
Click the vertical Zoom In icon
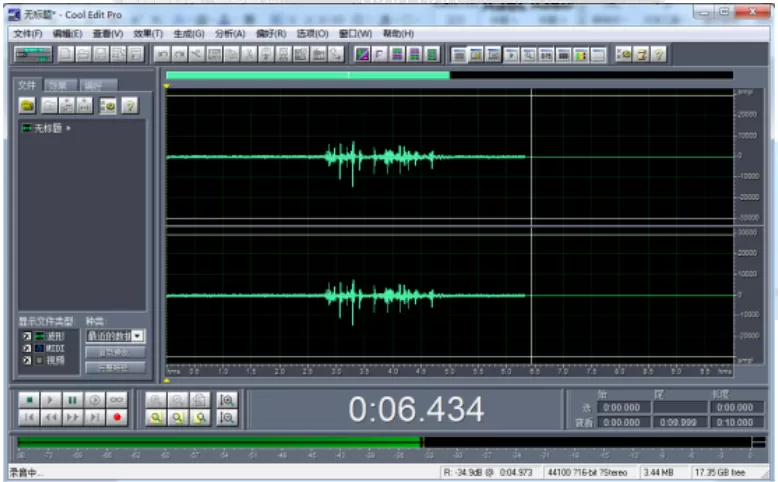coord(227,400)
